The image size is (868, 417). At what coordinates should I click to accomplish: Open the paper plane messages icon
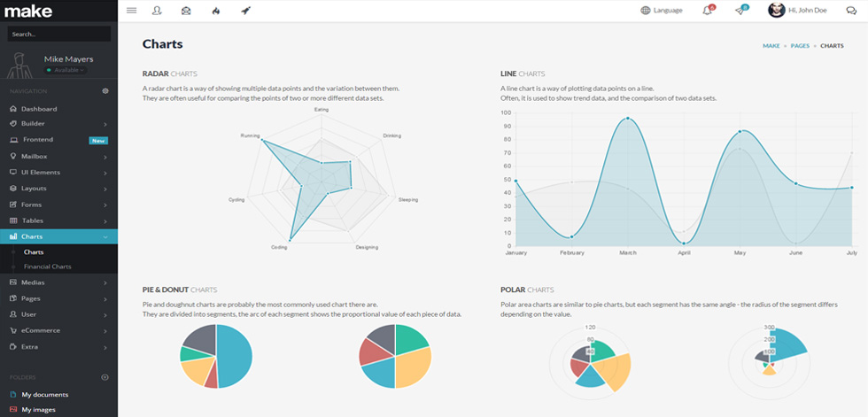coord(740,10)
